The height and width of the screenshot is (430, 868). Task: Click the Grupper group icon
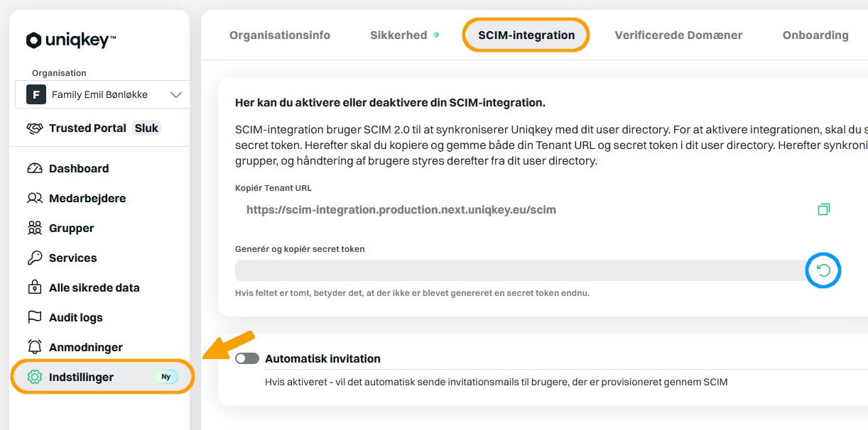[35, 228]
